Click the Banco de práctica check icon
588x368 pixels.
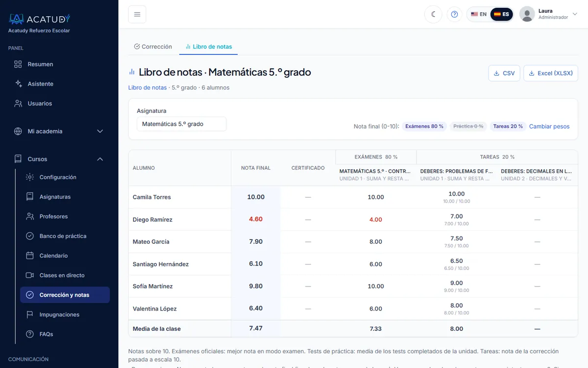tap(30, 236)
